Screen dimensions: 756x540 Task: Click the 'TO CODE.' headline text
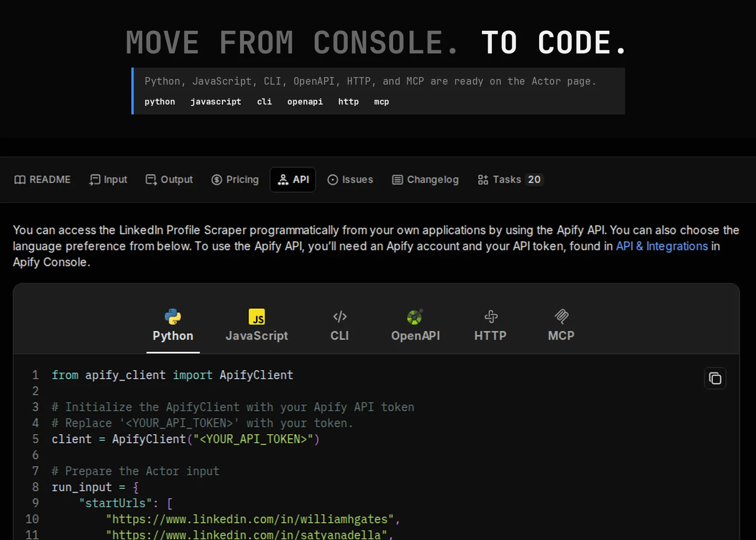tap(554, 43)
